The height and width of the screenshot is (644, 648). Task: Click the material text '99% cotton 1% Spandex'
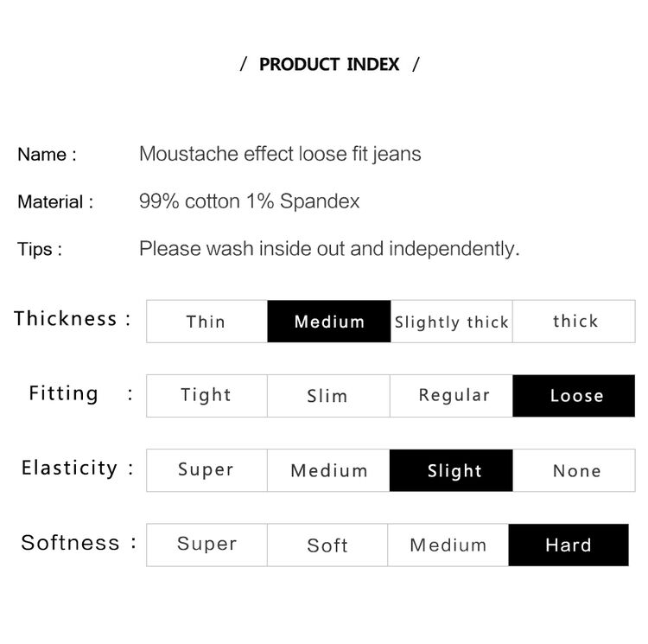(249, 201)
